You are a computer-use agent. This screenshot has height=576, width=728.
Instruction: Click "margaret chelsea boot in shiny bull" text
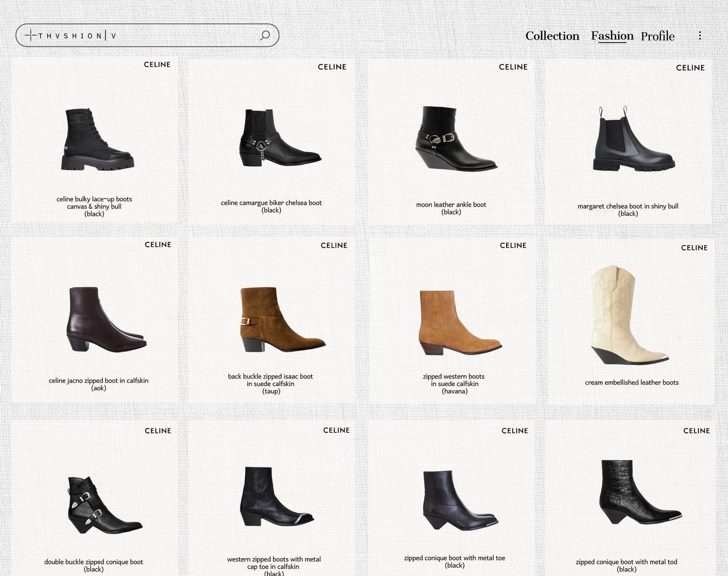pos(628,206)
